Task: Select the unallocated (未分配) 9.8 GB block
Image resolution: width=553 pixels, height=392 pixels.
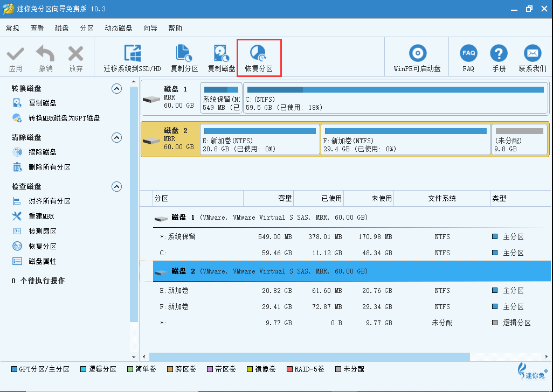Action: click(520, 139)
